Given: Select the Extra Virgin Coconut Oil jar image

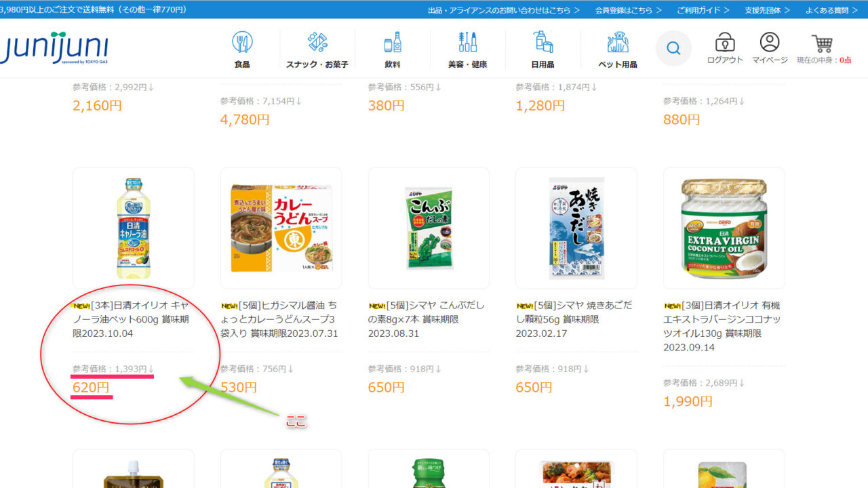Looking at the screenshot, I should click(724, 228).
